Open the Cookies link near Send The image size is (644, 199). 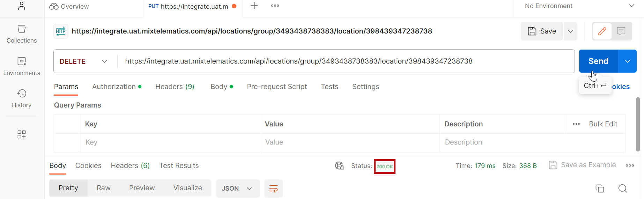[x=621, y=87]
